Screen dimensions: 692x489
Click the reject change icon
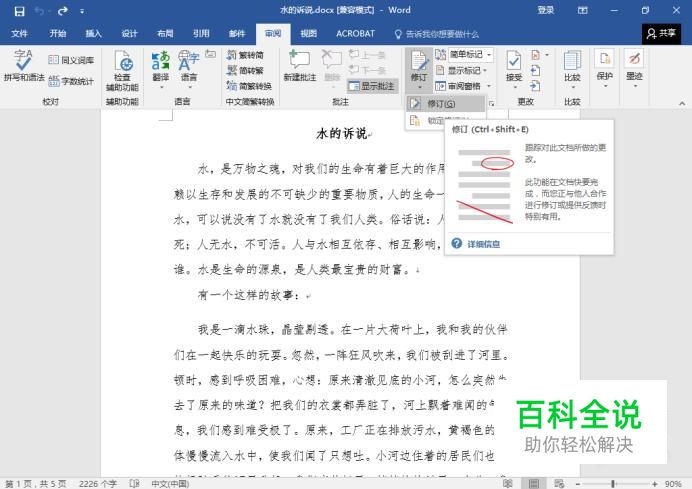pos(535,55)
